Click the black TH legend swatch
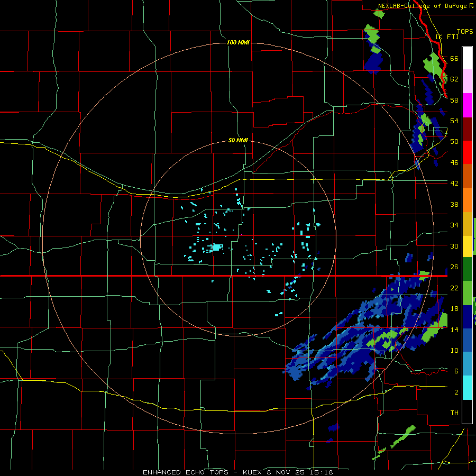The height and width of the screenshot is (476, 476). (x=467, y=411)
